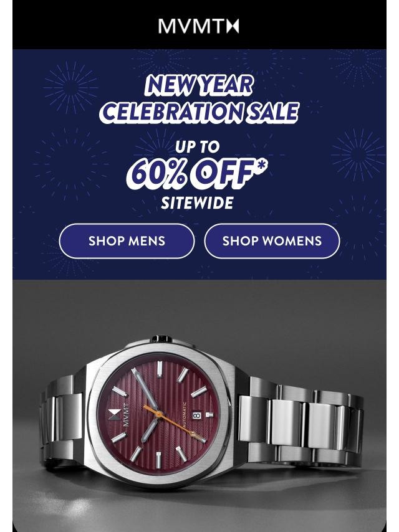The height and width of the screenshot is (532, 399).
Task: Click the firework burst right of the UP TO text
Action: (x=358, y=155)
